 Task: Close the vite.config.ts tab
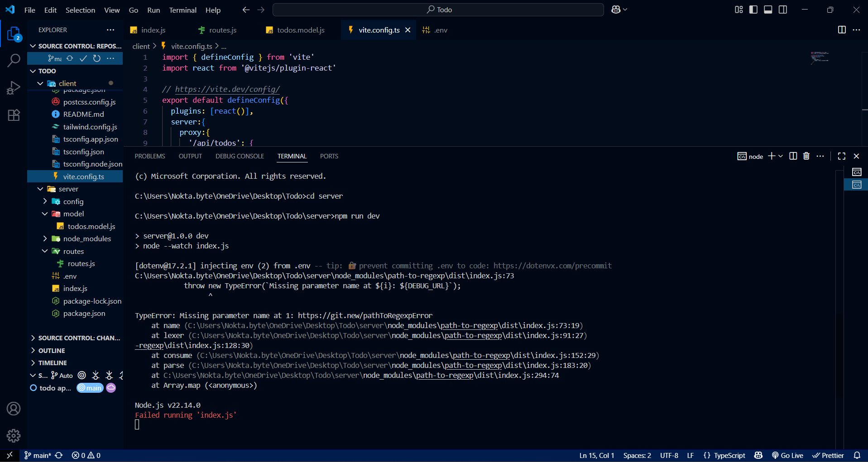click(408, 30)
